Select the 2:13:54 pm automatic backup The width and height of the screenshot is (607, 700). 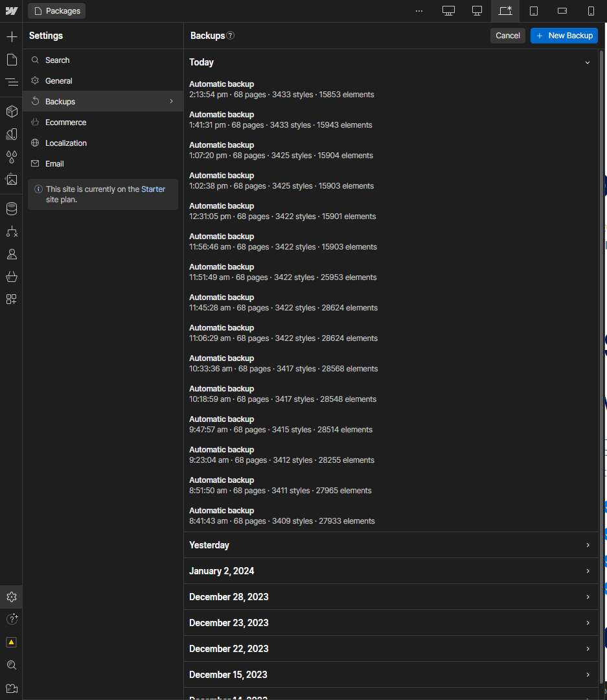[391, 89]
